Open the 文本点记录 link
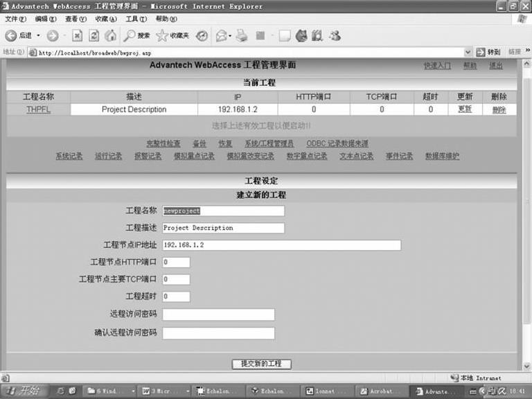Image resolution: width=532 pixels, height=399 pixels. (x=356, y=156)
